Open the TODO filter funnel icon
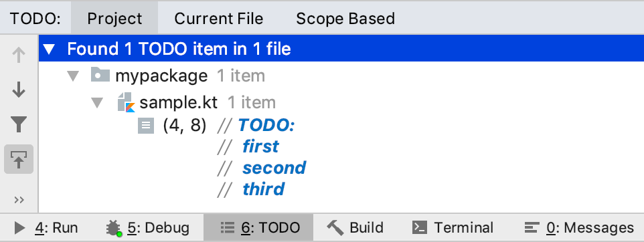Image resolution: width=644 pixels, height=242 pixels. coord(19,124)
